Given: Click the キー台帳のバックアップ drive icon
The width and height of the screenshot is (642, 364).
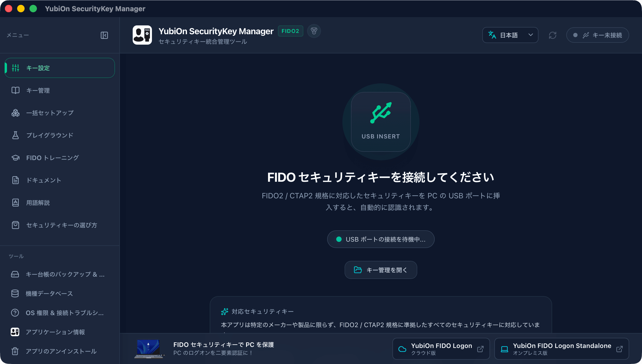Looking at the screenshot, I should (x=15, y=274).
